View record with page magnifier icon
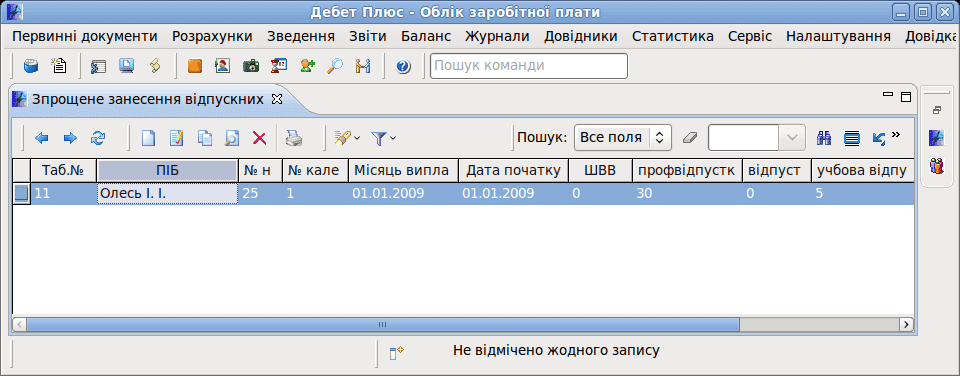Image resolution: width=960 pixels, height=376 pixels. click(232, 138)
